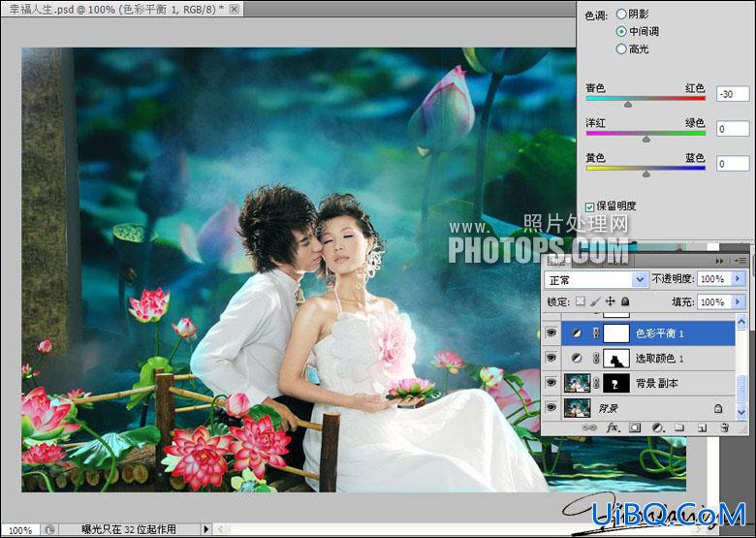Toggle lock all padlock icon
The width and height of the screenshot is (756, 538).
625,301
